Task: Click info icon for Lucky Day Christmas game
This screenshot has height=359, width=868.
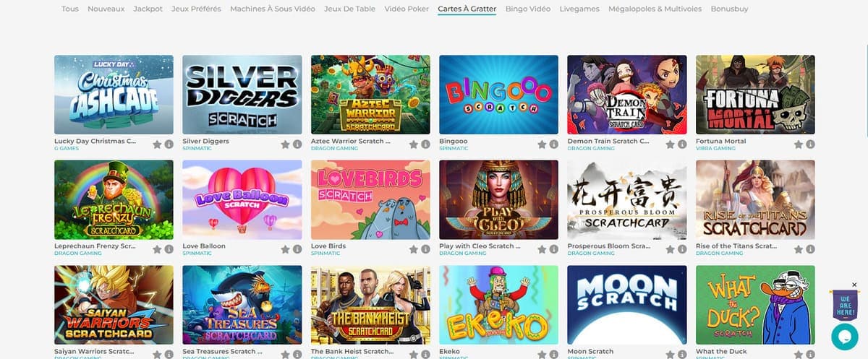Action: (169, 144)
